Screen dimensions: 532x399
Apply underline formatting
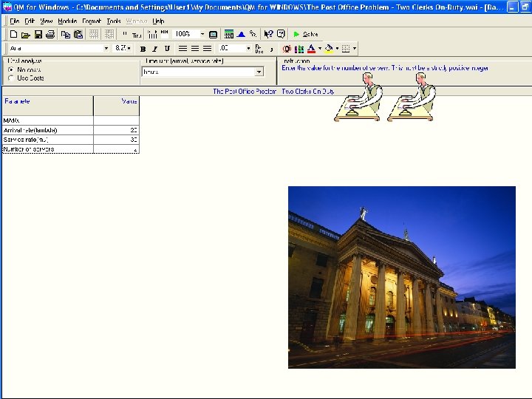[x=167, y=49]
